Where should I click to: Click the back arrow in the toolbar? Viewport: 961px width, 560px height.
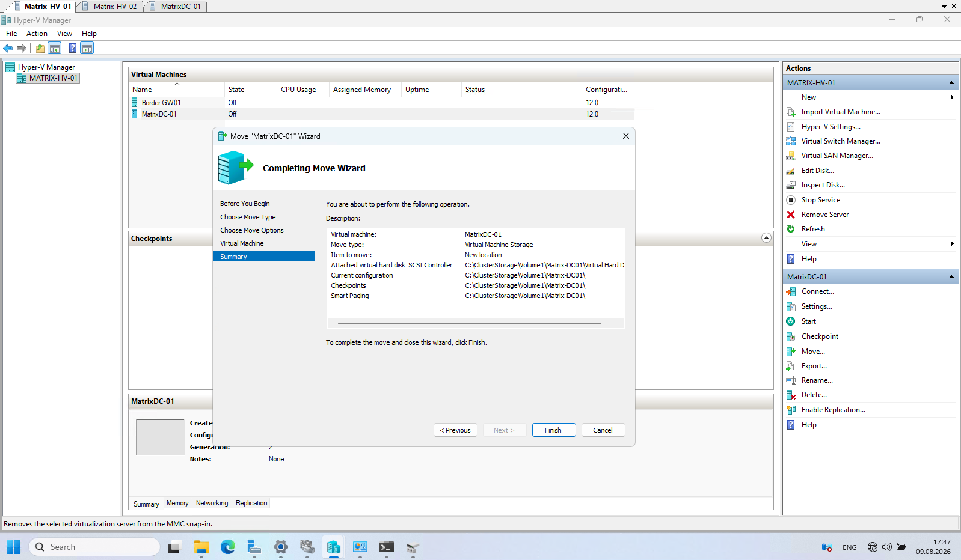coord(8,48)
